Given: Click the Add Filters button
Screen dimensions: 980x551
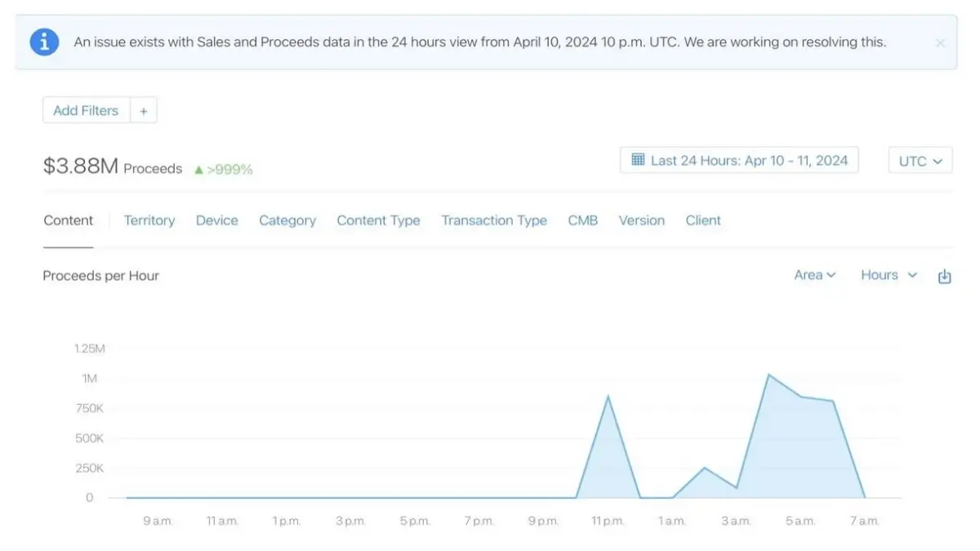Looking at the screenshot, I should 85,109.
